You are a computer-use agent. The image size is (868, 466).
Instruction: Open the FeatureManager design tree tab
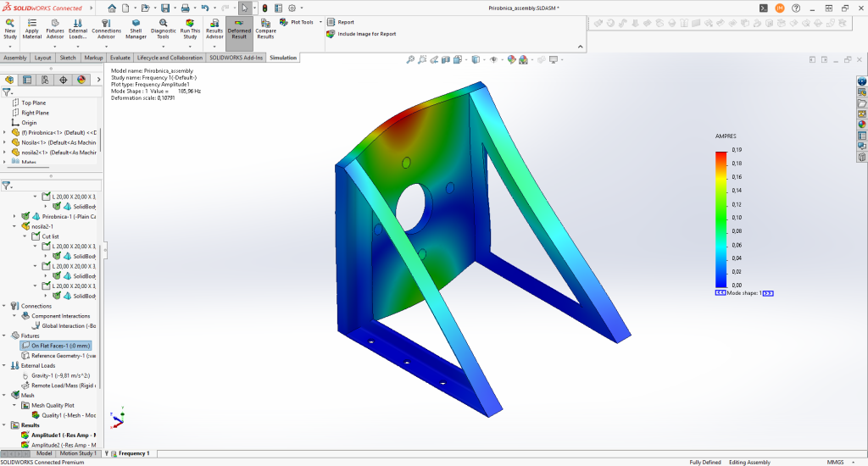9,80
